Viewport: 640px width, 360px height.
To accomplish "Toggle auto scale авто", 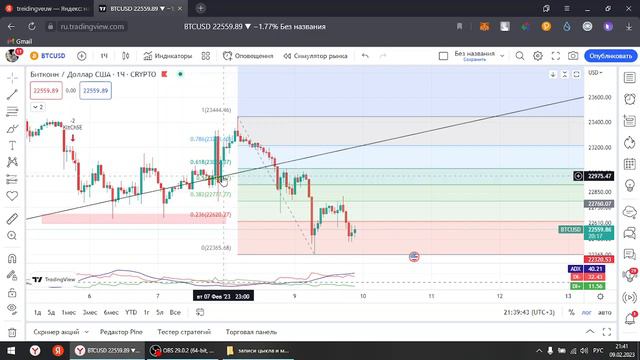I will 605,312.
